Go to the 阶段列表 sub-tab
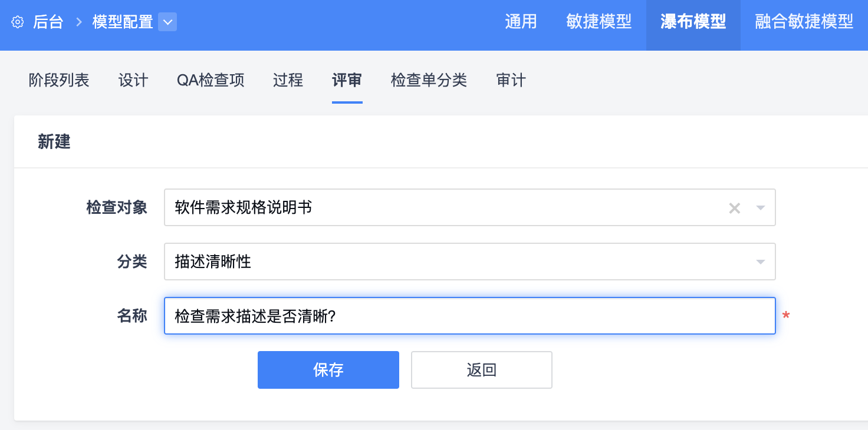The image size is (868, 430). point(59,80)
